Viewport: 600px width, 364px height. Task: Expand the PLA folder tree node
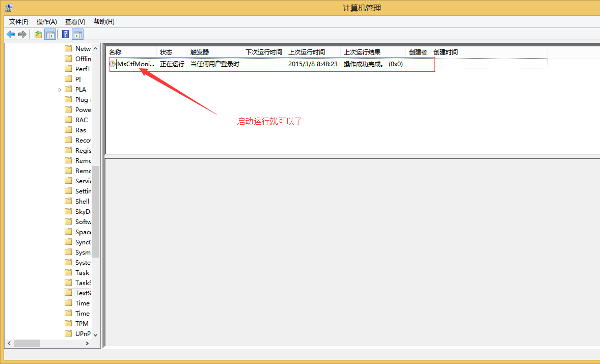(60, 90)
